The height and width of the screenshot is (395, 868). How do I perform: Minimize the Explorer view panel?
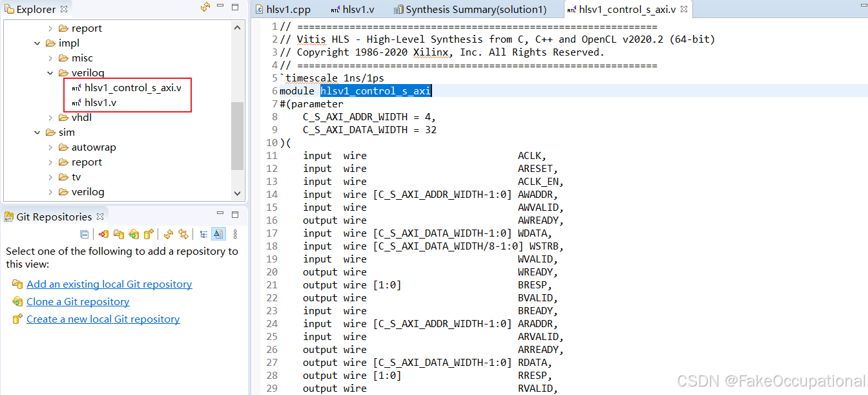pos(222,6)
